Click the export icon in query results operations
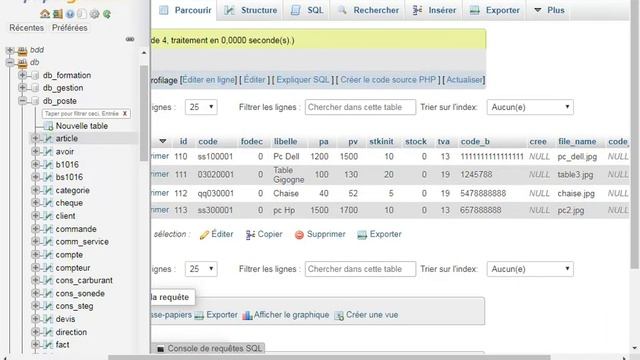The width and height of the screenshot is (640, 360). [x=199, y=315]
